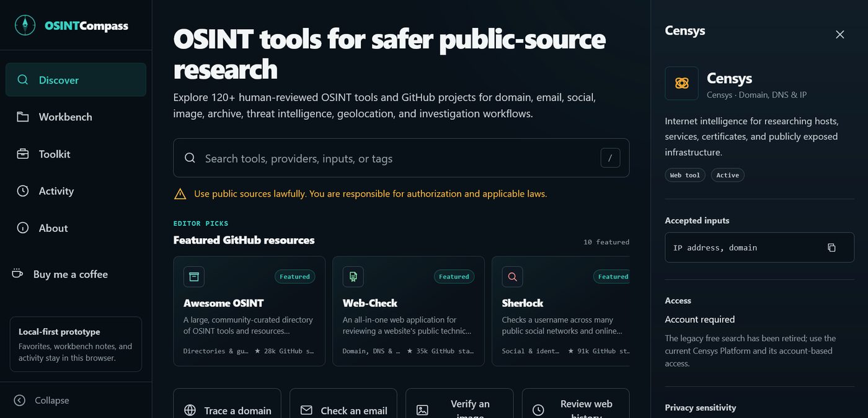The height and width of the screenshot is (418, 868).
Task: Click the Censys · Domain, DNS & IP subtitle
Action: tap(756, 95)
